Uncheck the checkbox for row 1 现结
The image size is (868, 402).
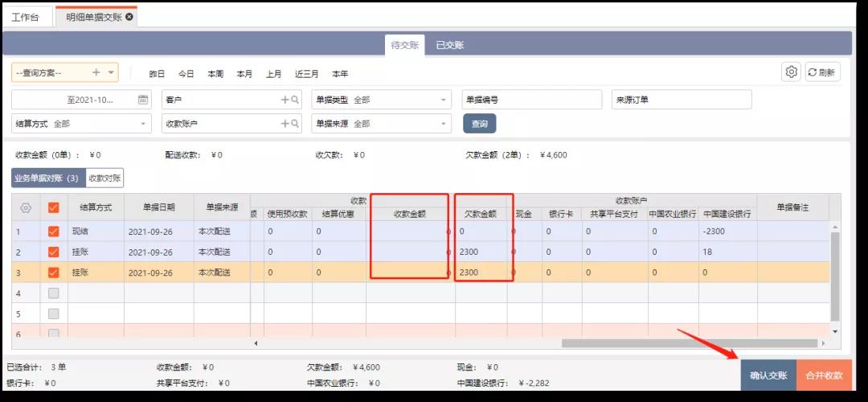click(53, 232)
